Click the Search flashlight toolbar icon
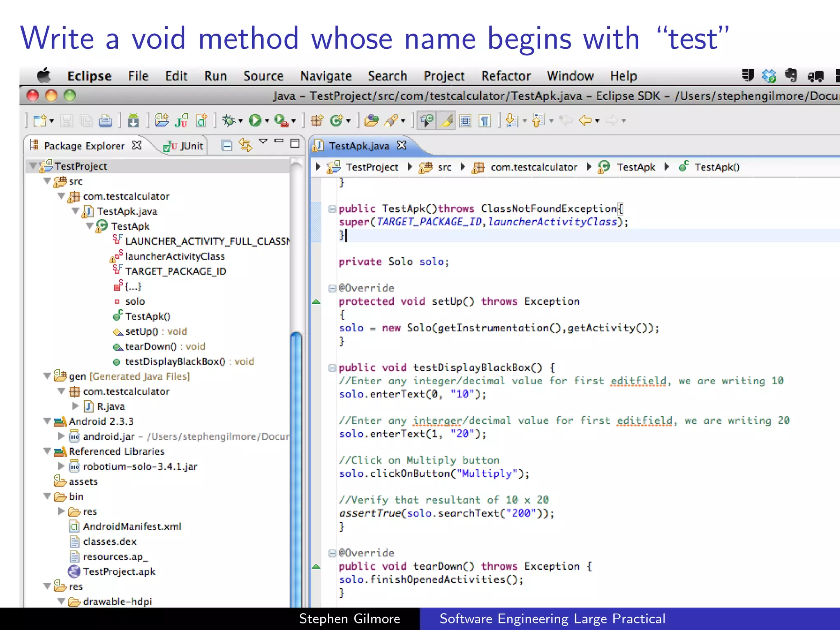The image size is (840, 630). click(x=392, y=121)
